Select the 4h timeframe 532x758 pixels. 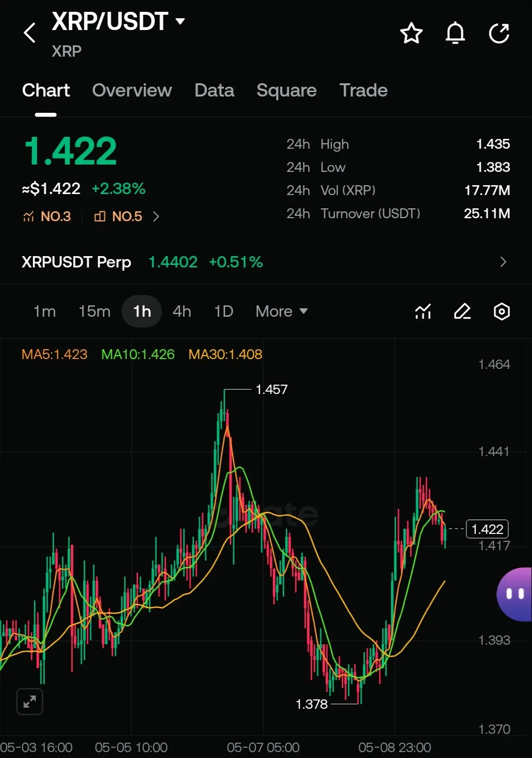pyautogui.click(x=182, y=311)
